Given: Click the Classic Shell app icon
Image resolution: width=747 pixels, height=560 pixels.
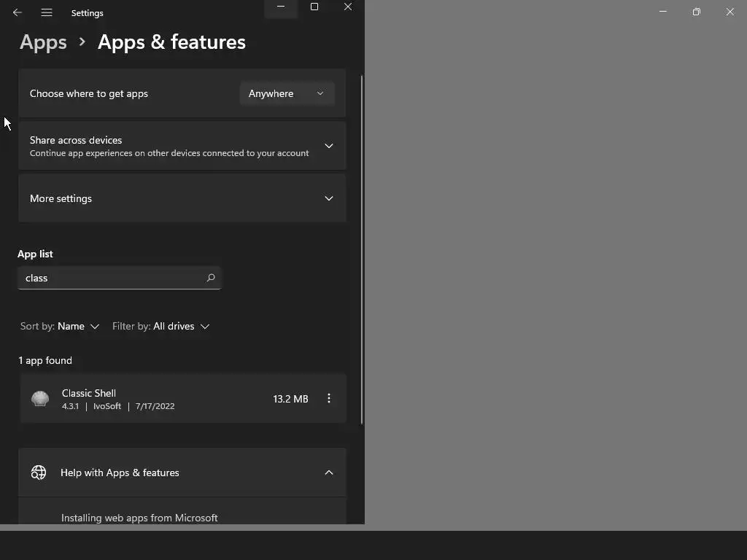Looking at the screenshot, I should point(40,399).
